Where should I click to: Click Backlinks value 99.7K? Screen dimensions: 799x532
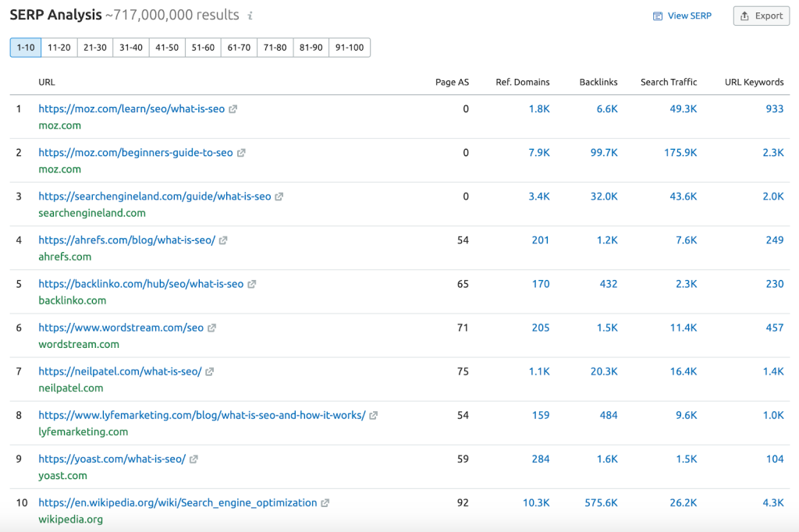pos(604,152)
